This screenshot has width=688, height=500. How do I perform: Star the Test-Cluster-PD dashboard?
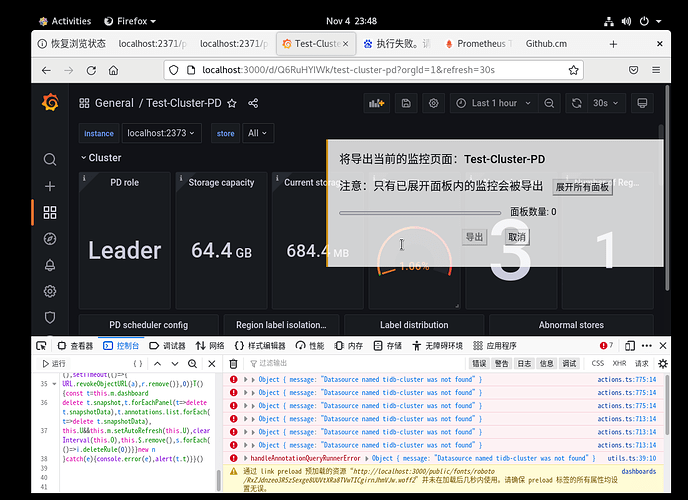(232, 103)
